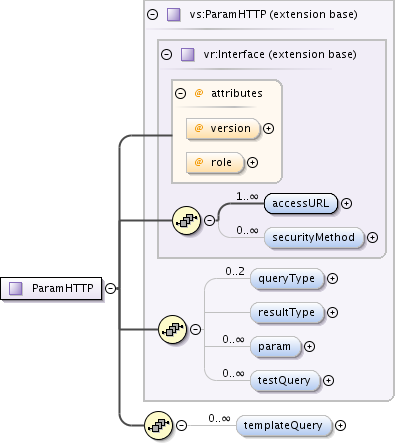Image resolution: width=396 pixels, height=445 pixels.
Task: Collapse the accessURL sequence compositor
Action: click(209, 220)
